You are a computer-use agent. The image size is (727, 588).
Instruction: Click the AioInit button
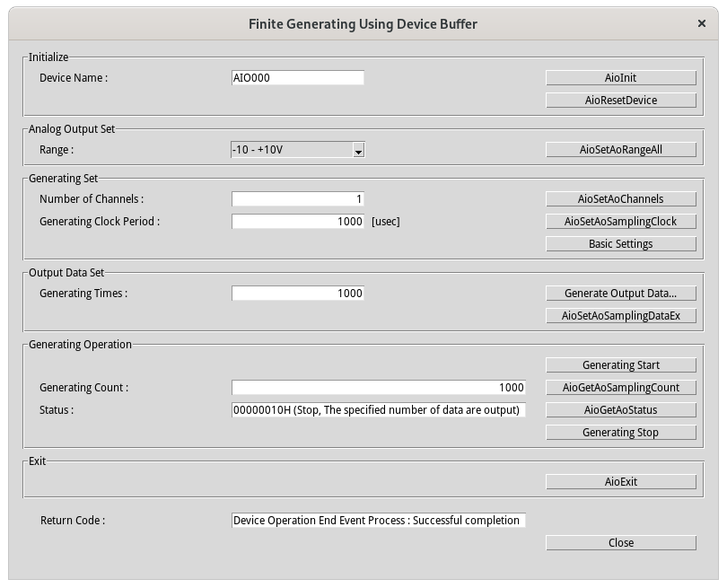(x=620, y=78)
